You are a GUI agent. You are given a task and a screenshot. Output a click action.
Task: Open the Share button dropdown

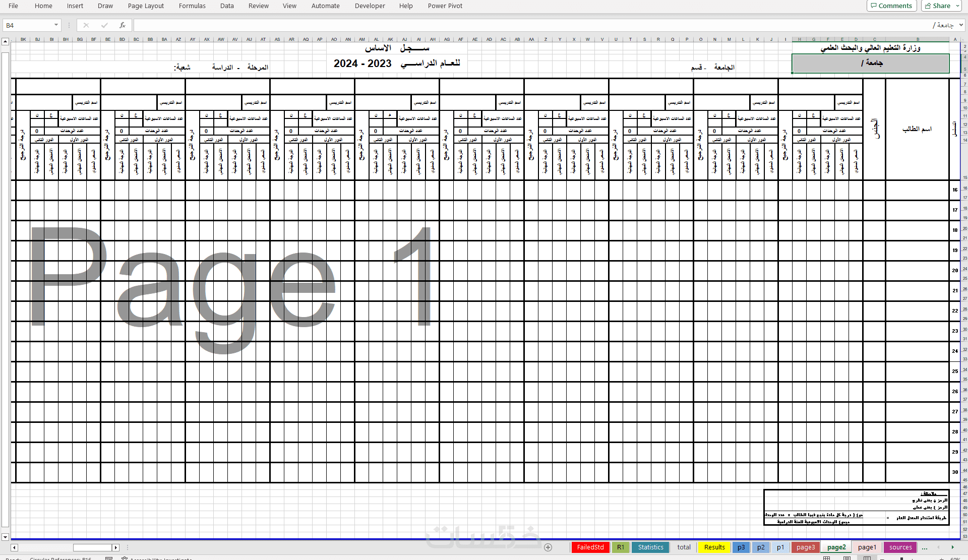click(x=957, y=6)
